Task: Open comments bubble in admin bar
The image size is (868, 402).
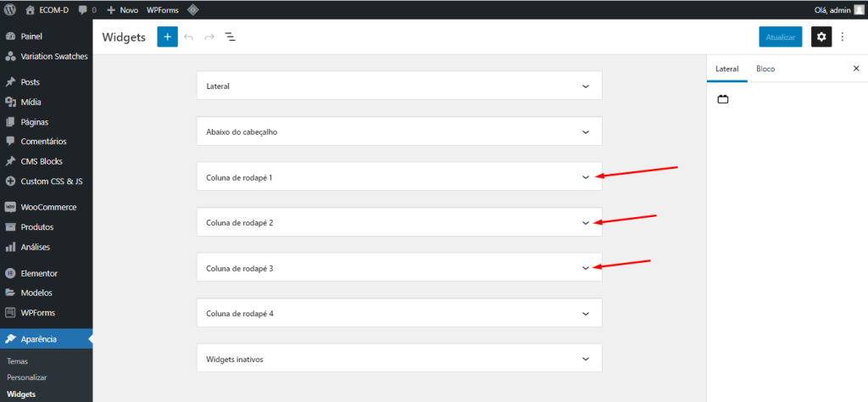Action: 87,9
